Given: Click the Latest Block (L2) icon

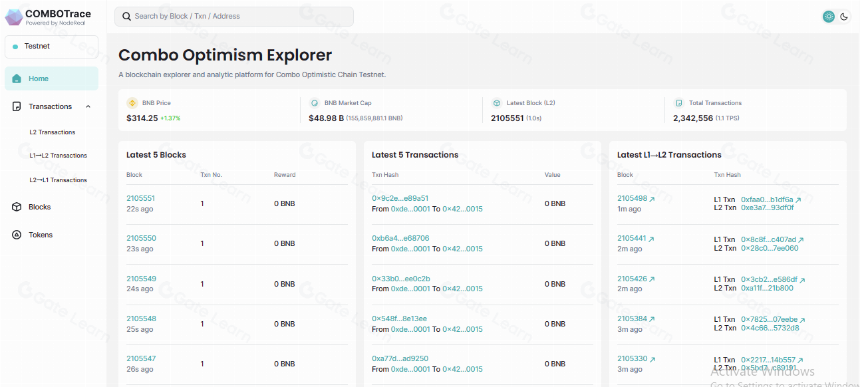Looking at the screenshot, I should click(x=496, y=103).
